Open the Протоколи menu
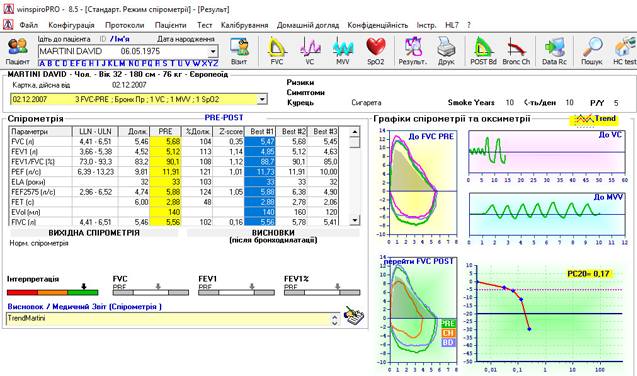 (x=124, y=25)
